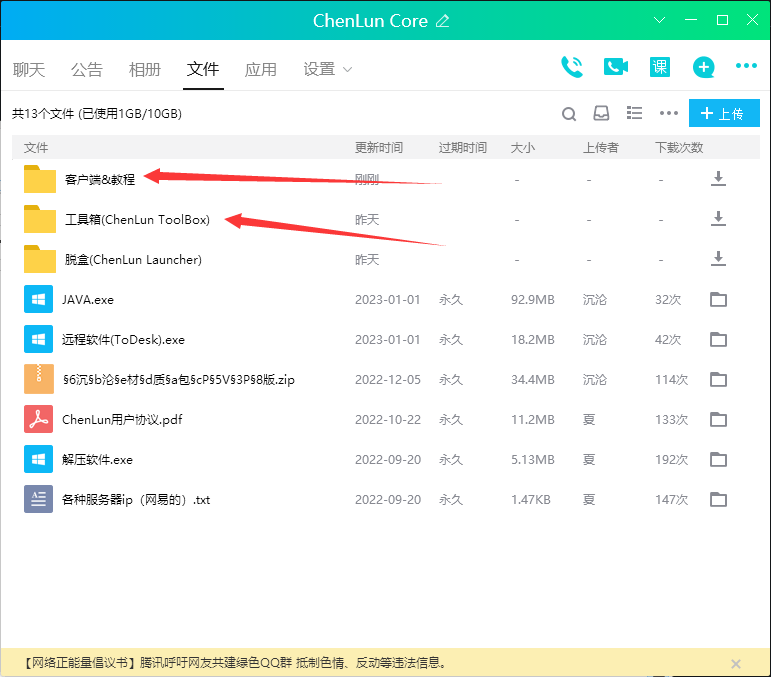Open the group class icon
Screen dimensions: 771x677
click(660, 67)
